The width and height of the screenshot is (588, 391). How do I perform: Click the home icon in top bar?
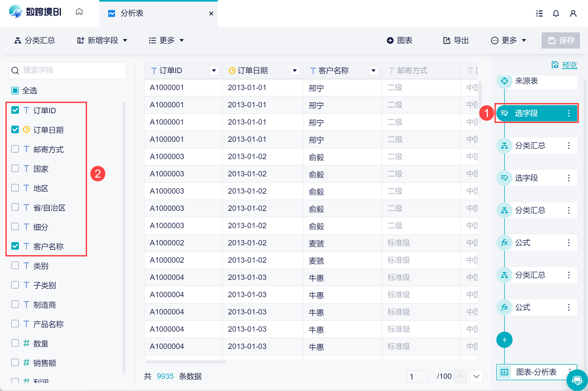pos(79,12)
